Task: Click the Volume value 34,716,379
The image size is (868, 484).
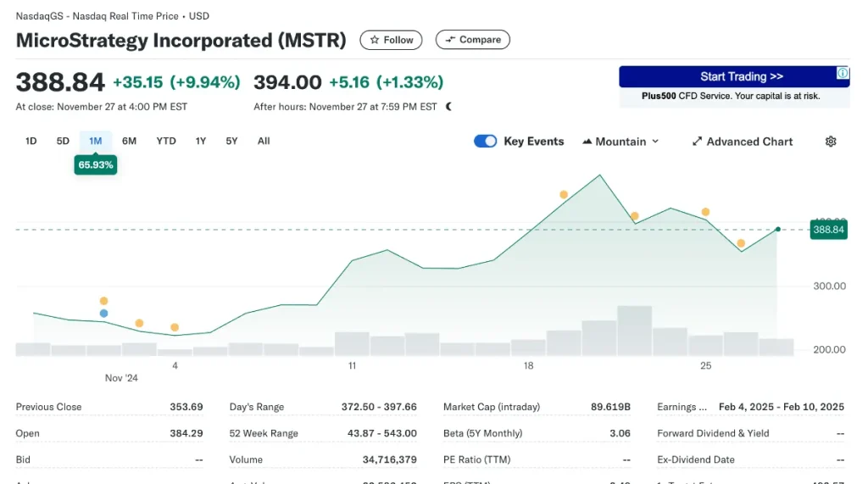Action: click(389, 459)
